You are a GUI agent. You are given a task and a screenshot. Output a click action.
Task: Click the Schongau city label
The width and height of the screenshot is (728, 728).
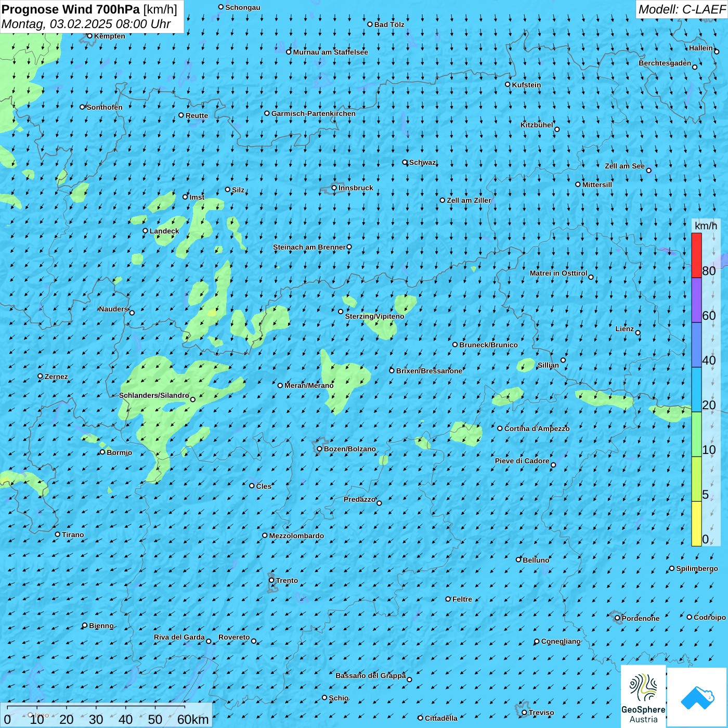click(243, 7)
